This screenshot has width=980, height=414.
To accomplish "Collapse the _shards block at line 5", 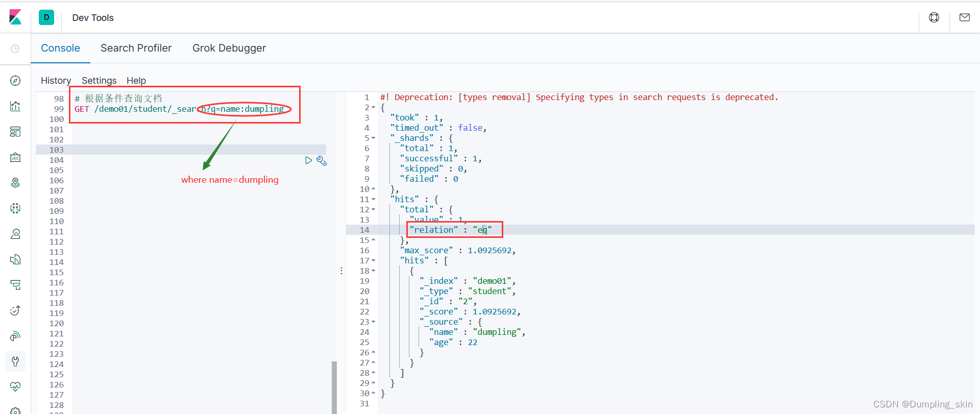I will (x=374, y=138).
